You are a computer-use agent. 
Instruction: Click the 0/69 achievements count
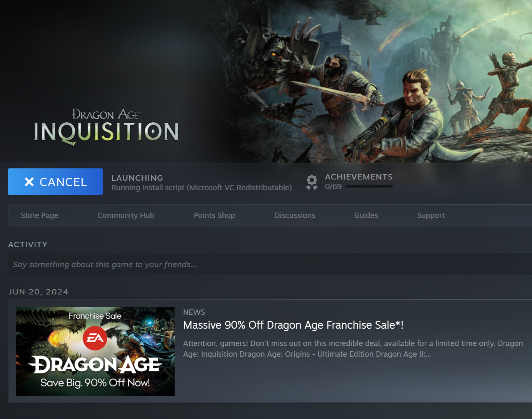[333, 186]
